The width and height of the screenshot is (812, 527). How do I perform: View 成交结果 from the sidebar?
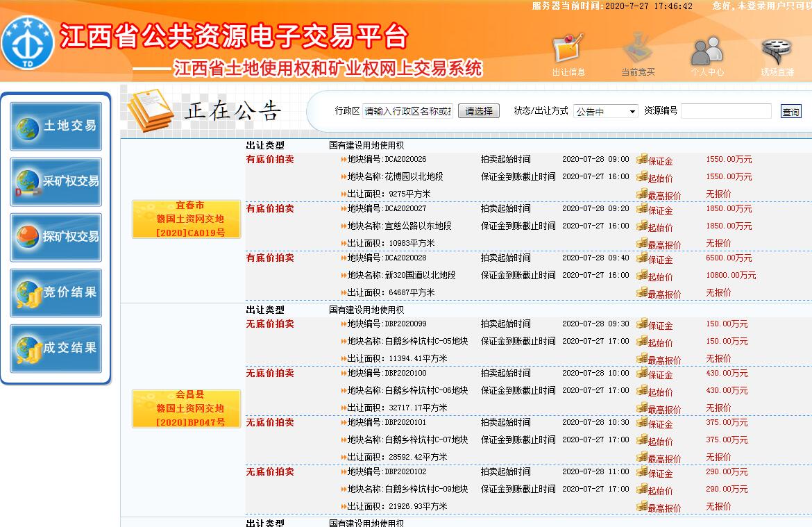tap(56, 349)
